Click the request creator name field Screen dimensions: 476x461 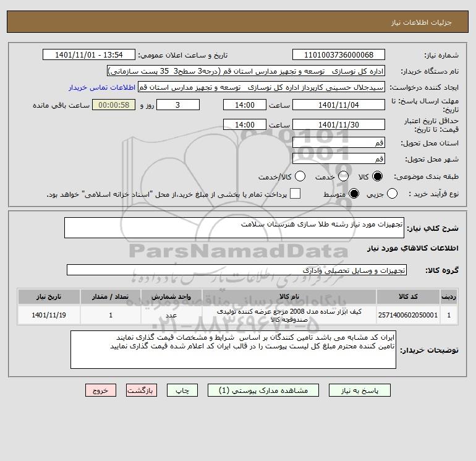point(261,87)
